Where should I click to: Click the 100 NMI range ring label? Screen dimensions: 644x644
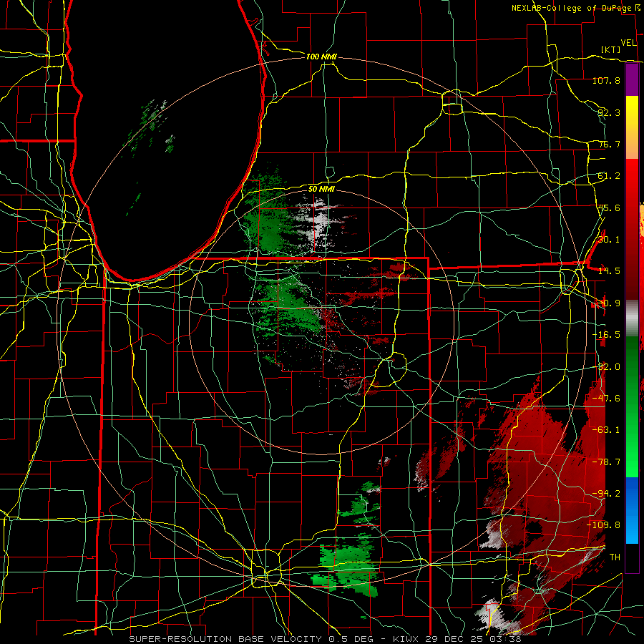tap(321, 57)
